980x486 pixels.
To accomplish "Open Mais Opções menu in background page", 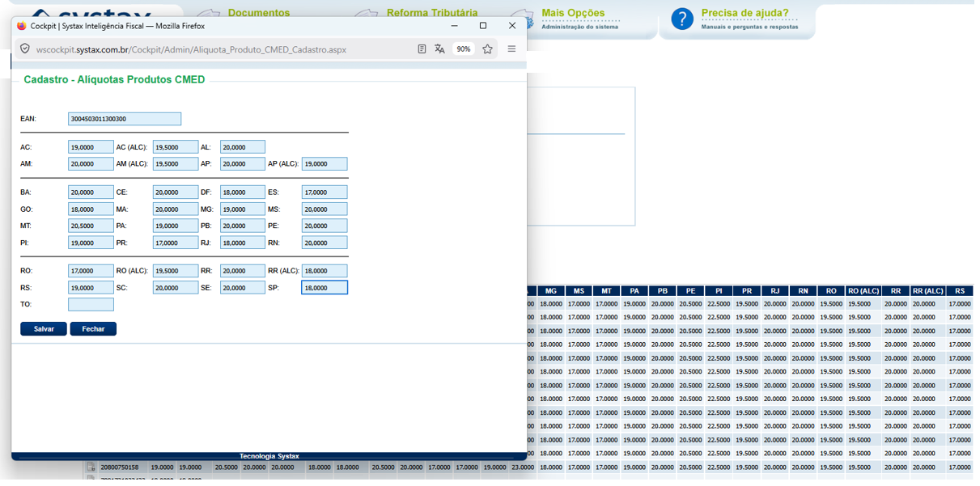I will pos(573,13).
